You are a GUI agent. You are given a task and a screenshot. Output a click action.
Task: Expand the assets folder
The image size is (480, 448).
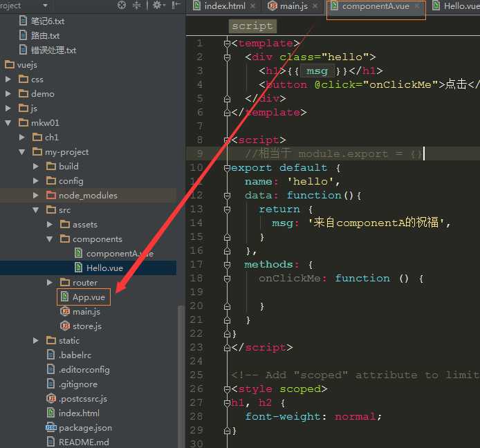[50, 224]
